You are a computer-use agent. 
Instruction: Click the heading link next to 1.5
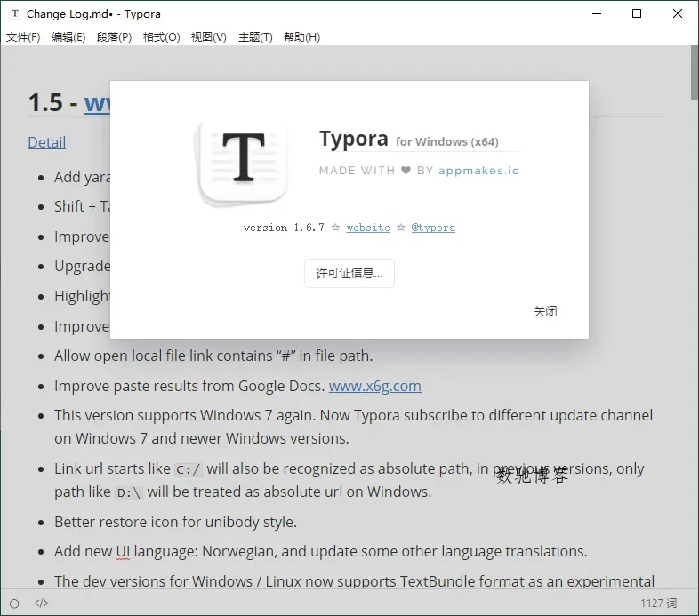click(97, 103)
